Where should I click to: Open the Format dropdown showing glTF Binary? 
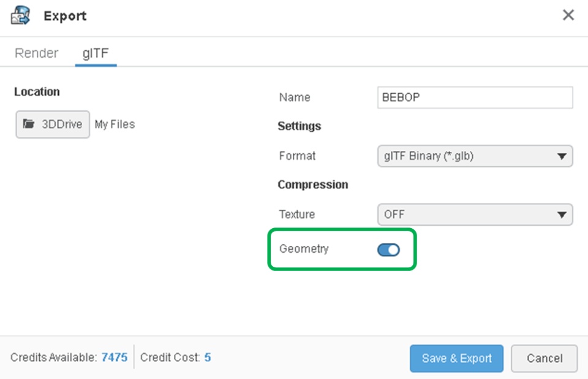pyautogui.click(x=475, y=156)
